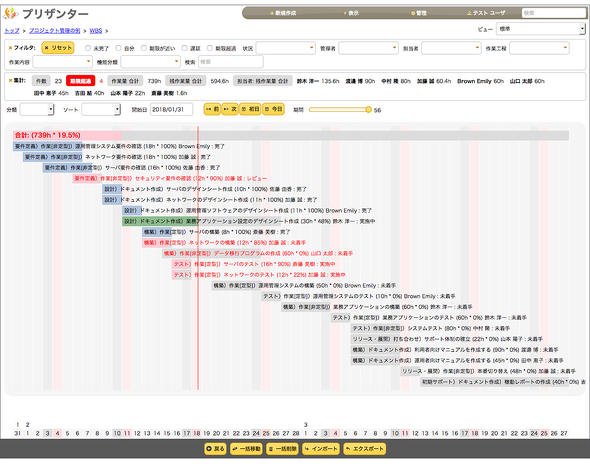Click the エクスポート export button
590x467 pixels.
pos(365,449)
